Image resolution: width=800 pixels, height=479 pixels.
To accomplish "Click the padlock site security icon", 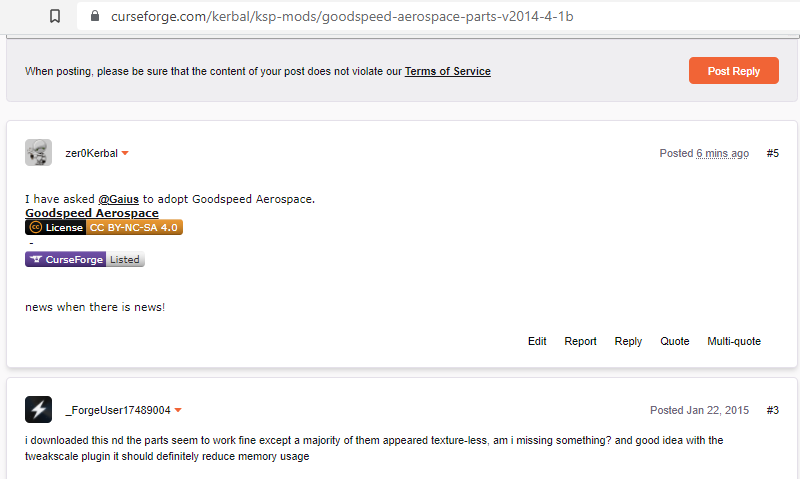I will click(x=94, y=16).
